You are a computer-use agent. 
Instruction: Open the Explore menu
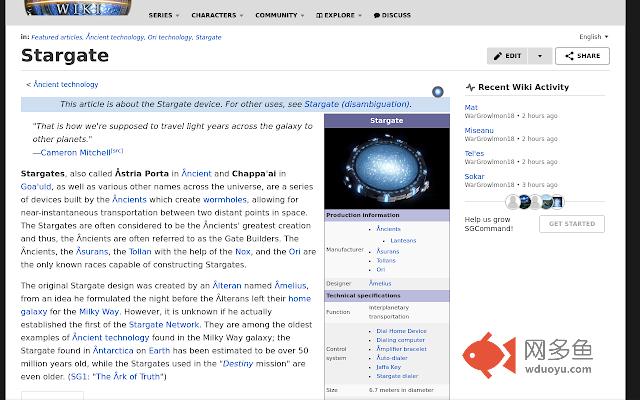[x=339, y=15]
